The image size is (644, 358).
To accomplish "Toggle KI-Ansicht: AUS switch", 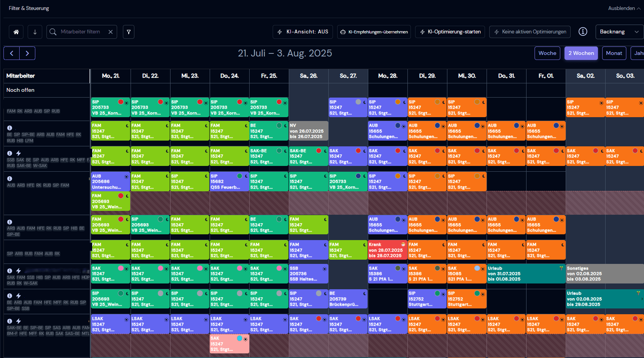I will [x=303, y=32].
